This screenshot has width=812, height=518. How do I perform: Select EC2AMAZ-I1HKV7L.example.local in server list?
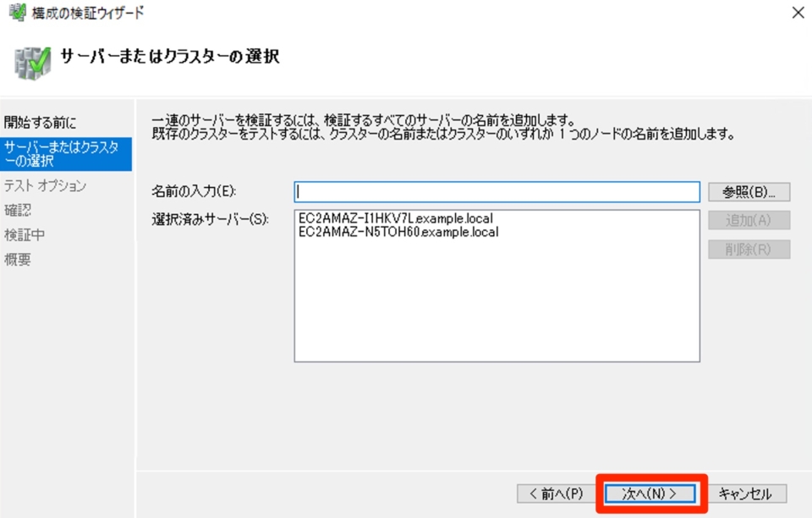click(x=396, y=218)
